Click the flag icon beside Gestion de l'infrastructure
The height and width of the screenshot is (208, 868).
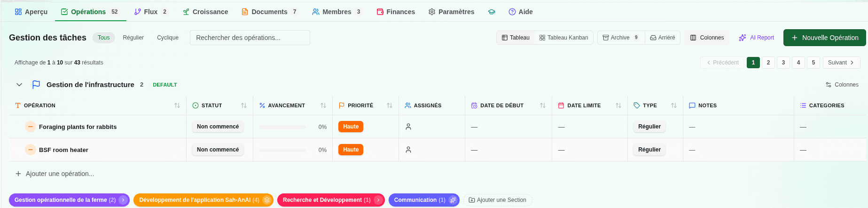(36, 85)
